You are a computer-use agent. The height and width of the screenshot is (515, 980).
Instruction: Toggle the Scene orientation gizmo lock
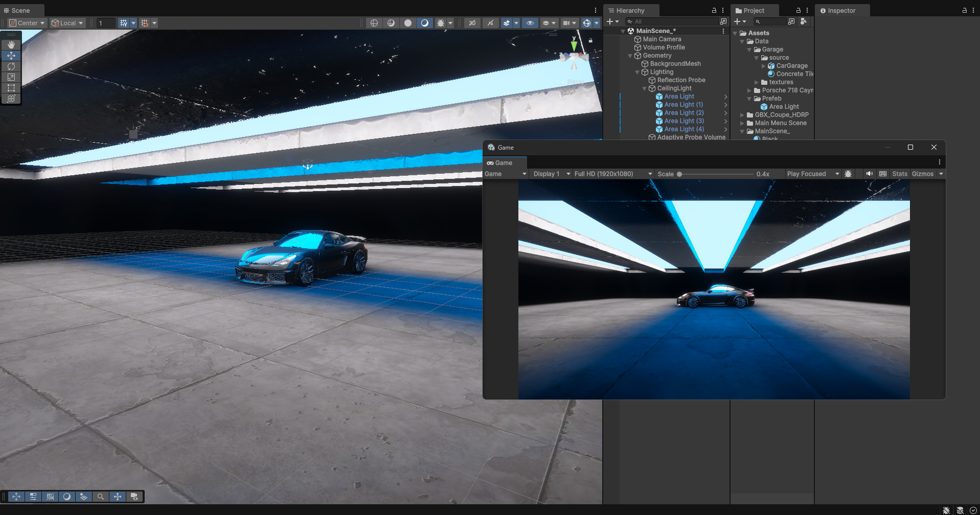[x=590, y=40]
